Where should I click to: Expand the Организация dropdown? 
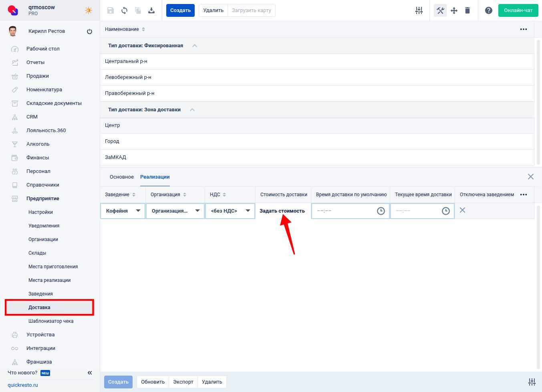click(x=175, y=211)
